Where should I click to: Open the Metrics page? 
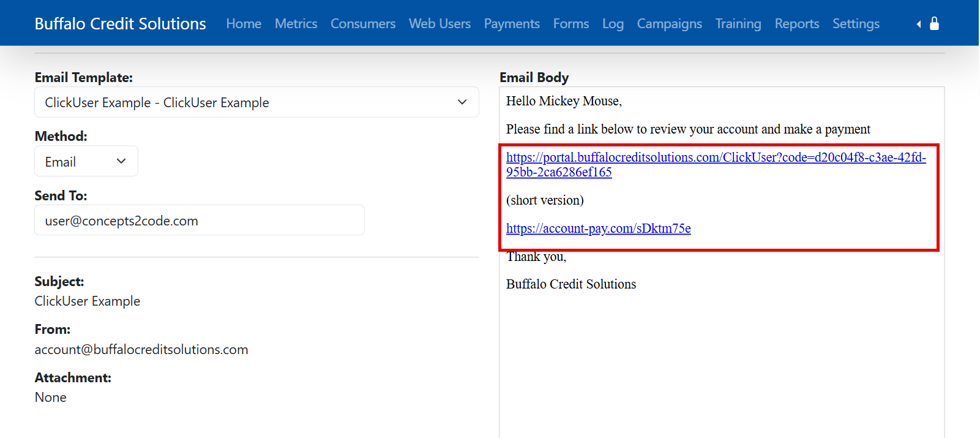(x=296, y=24)
